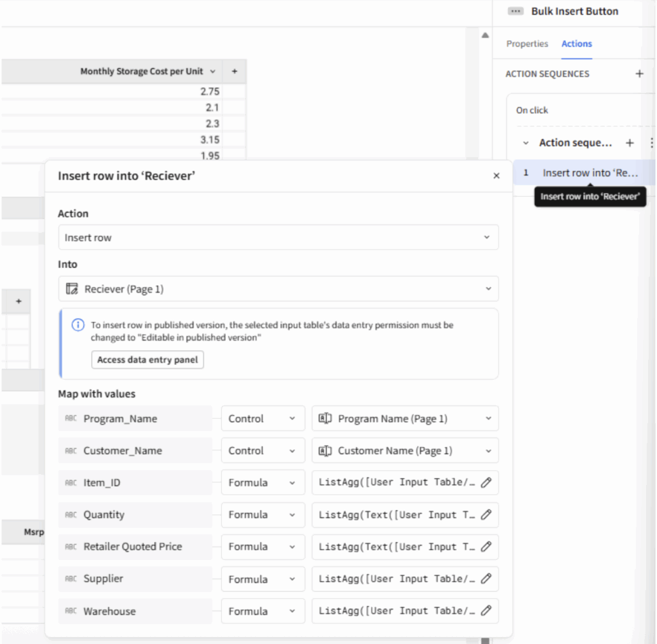Open the Action type dropdown showing Insert row

click(278, 237)
